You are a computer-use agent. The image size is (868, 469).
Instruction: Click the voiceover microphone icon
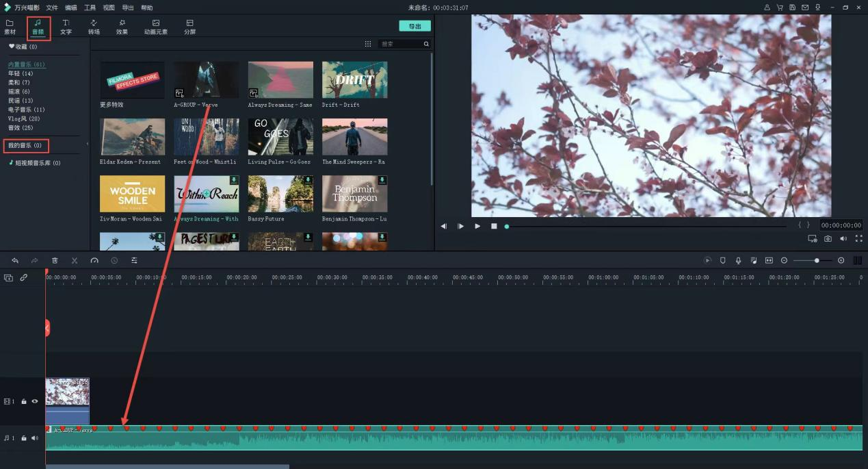pos(738,261)
